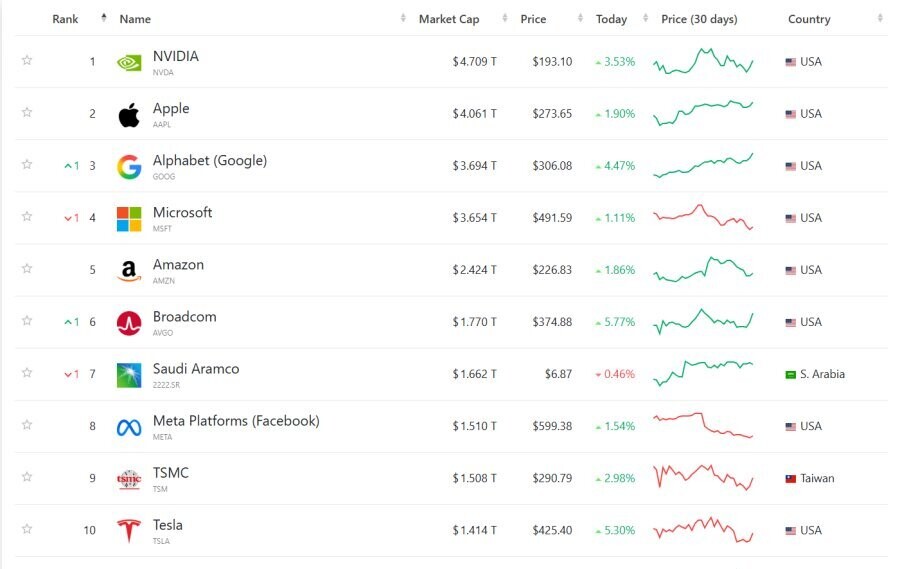Favorite NVIDIA with its star toggle

pyautogui.click(x=27, y=61)
